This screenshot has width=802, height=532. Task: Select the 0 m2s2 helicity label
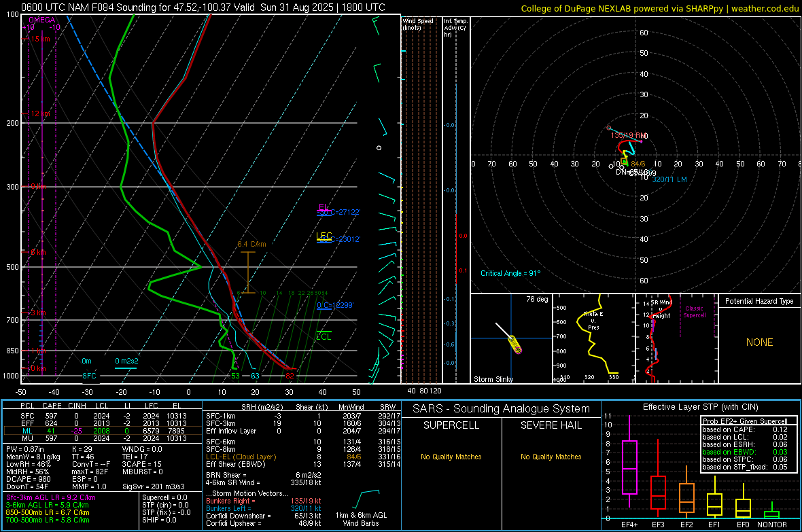coord(126,361)
